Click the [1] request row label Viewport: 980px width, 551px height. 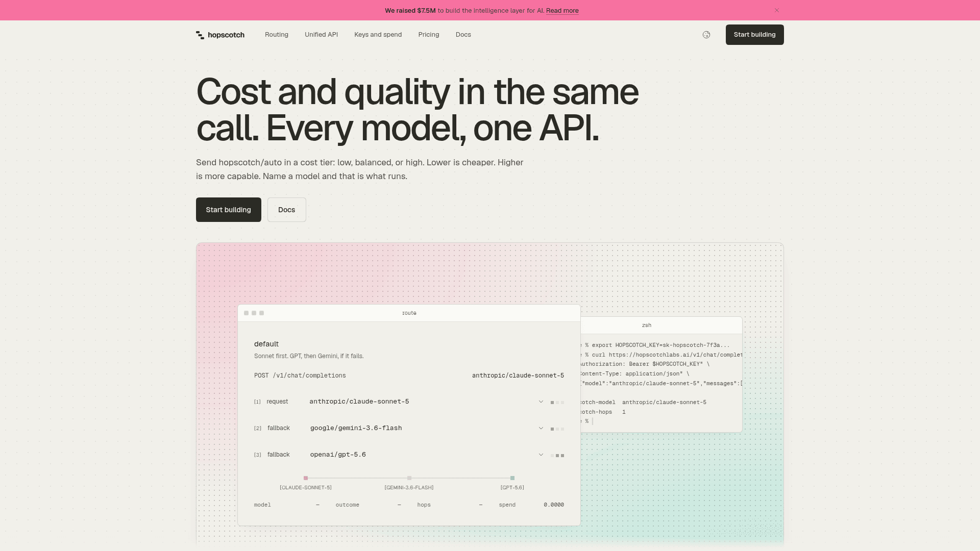click(271, 402)
